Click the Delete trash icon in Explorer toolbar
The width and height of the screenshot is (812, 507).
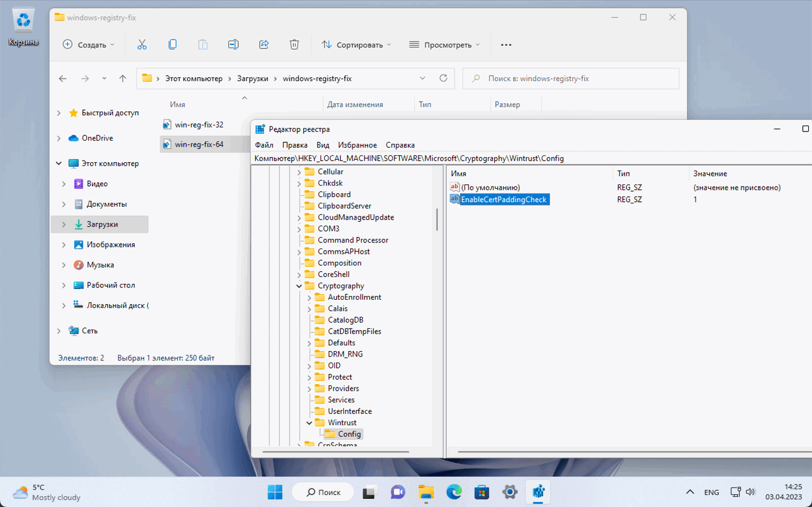pyautogui.click(x=294, y=45)
